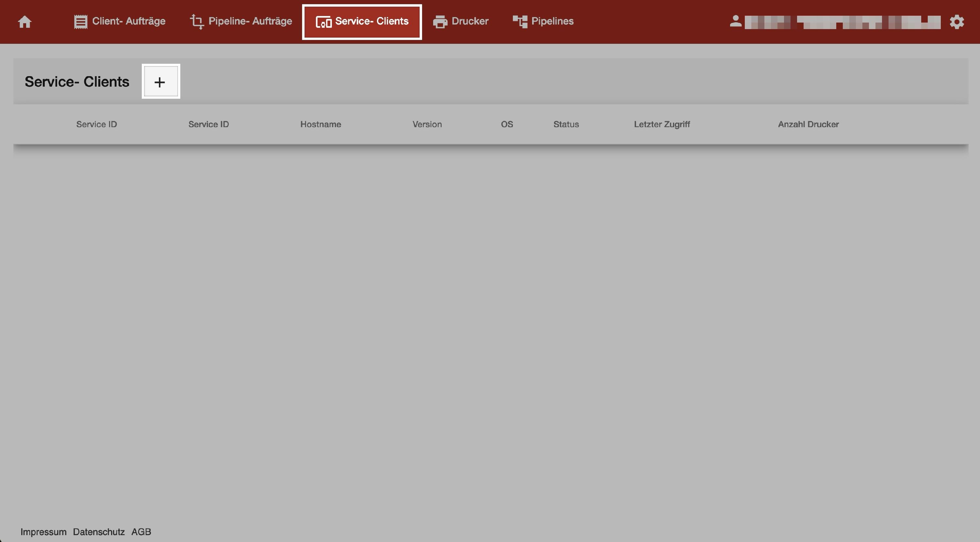This screenshot has height=542, width=980.
Task: Open the Pipelines navigation label
Action: [x=552, y=21]
